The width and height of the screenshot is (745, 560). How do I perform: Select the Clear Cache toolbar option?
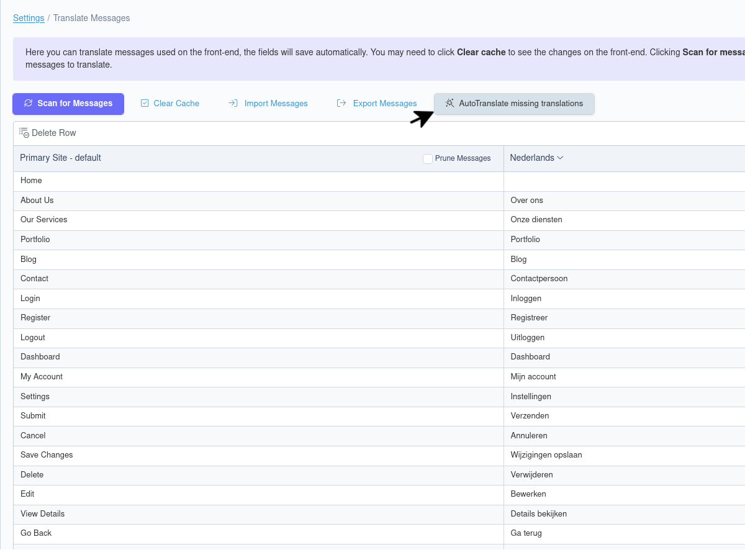click(176, 104)
